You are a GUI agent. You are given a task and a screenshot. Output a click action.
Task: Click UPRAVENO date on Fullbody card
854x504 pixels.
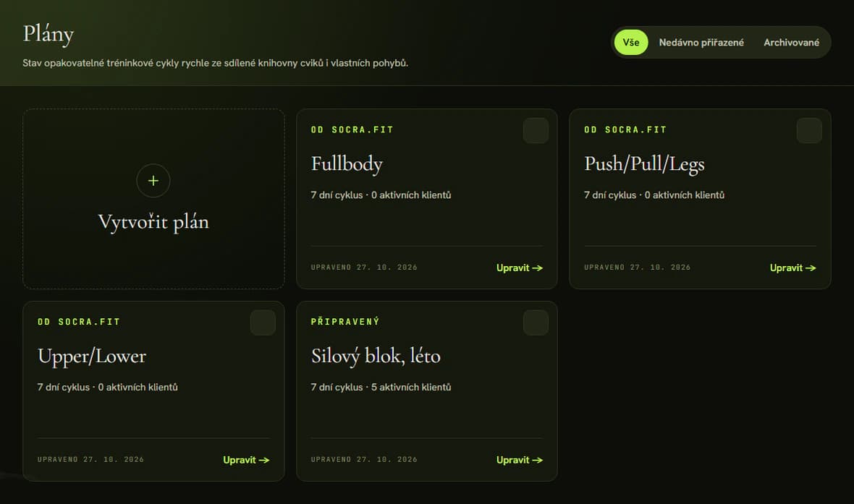[x=364, y=268]
